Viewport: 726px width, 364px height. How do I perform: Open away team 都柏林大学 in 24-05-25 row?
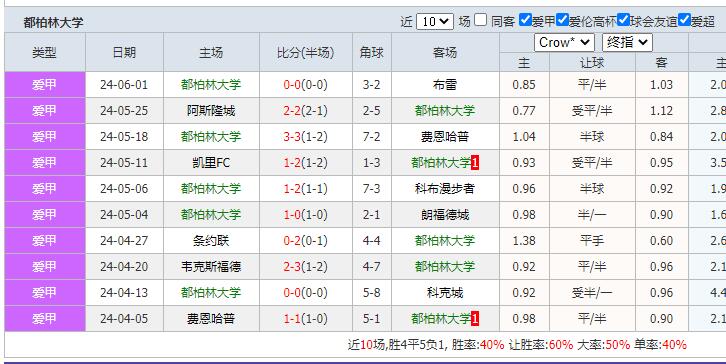(445, 111)
